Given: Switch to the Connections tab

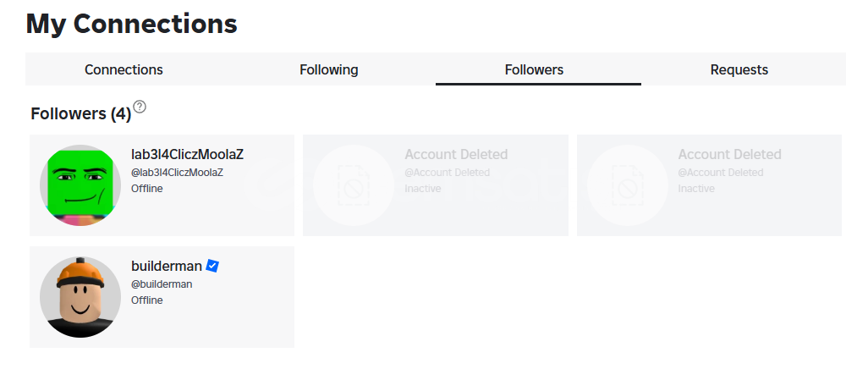Looking at the screenshot, I should coord(124,69).
